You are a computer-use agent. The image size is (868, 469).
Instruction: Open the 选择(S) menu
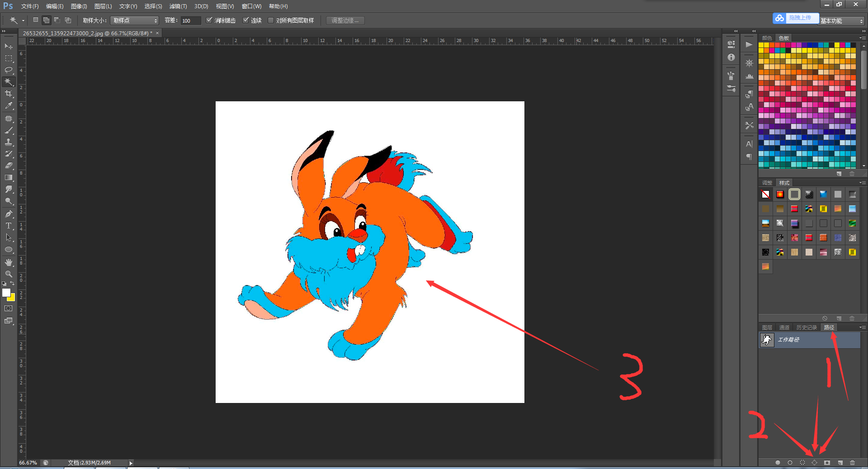(x=153, y=6)
